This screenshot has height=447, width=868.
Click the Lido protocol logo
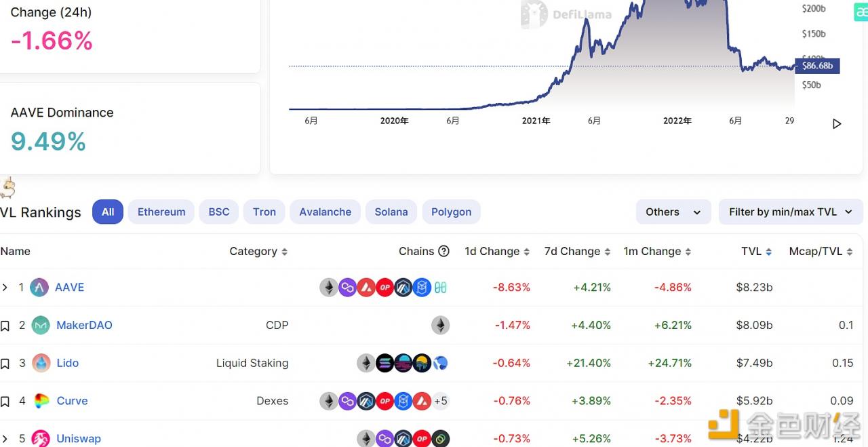(x=40, y=363)
